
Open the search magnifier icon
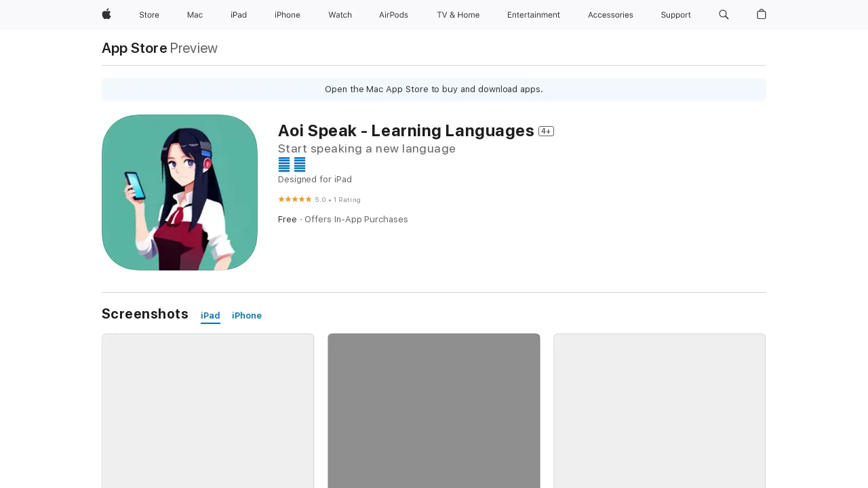point(724,14)
